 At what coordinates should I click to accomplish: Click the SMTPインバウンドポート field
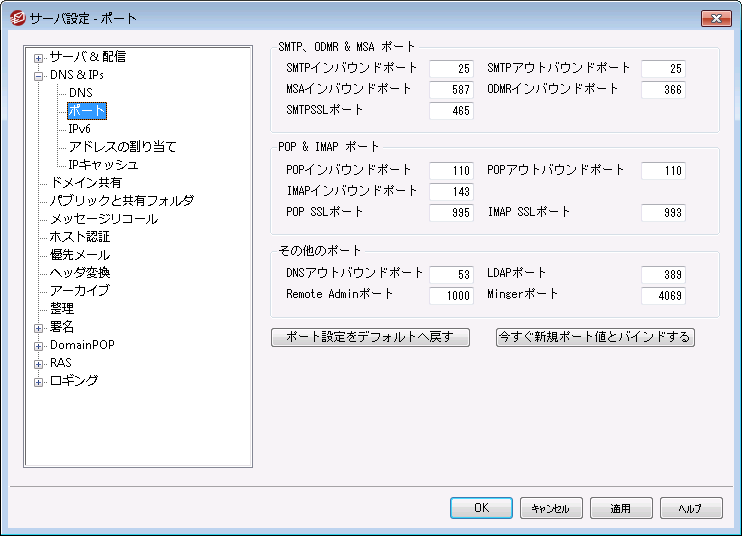(451, 68)
